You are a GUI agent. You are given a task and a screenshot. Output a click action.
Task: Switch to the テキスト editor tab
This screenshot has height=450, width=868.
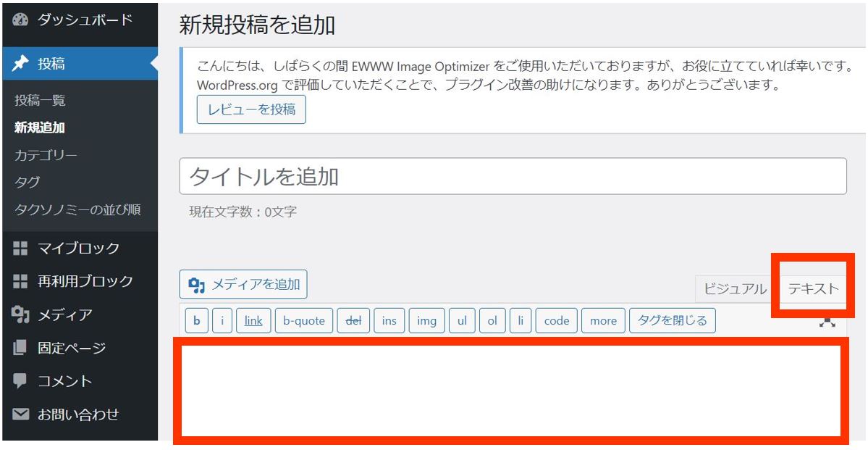pyautogui.click(x=813, y=288)
